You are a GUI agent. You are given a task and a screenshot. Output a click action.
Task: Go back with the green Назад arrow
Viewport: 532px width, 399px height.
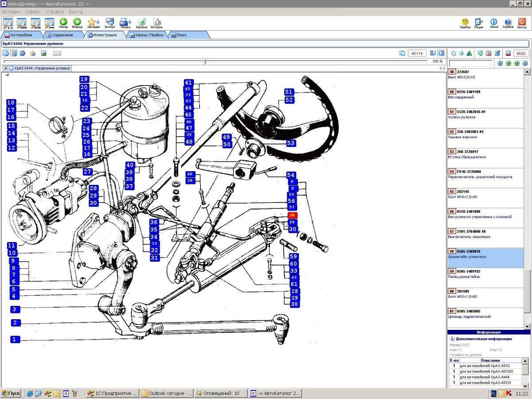click(63, 23)
